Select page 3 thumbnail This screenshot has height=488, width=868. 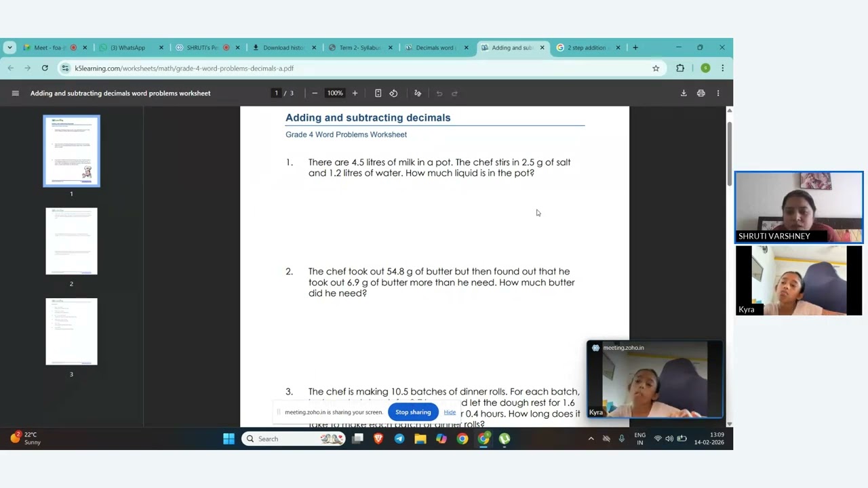click(x=71, y=331)
